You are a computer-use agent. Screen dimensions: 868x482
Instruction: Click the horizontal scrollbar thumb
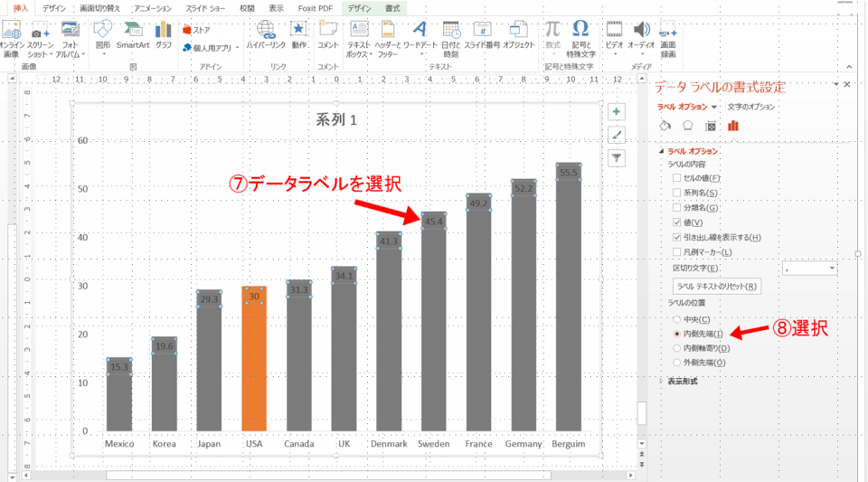328,476
